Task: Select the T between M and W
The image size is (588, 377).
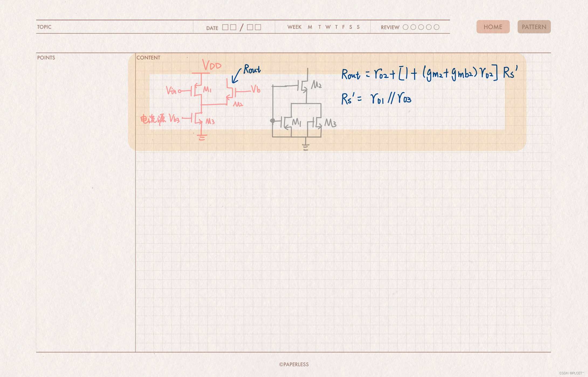Action: coord(319,27)
